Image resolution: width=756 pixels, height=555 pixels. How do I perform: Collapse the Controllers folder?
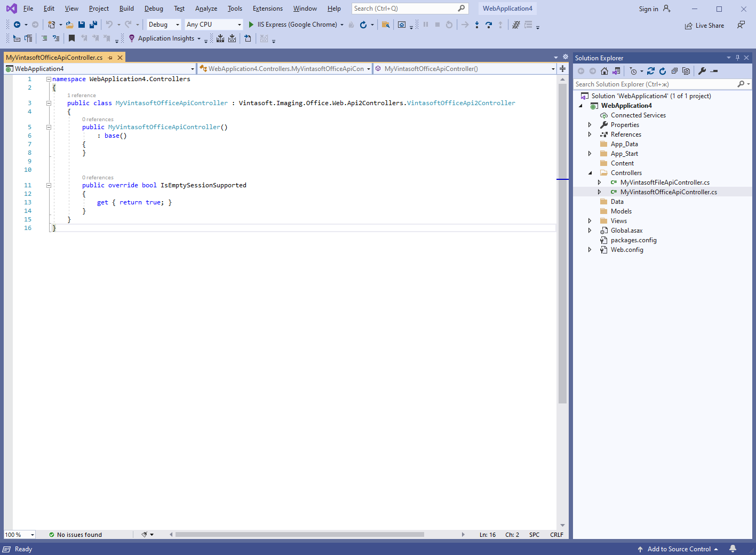(590, 173)
